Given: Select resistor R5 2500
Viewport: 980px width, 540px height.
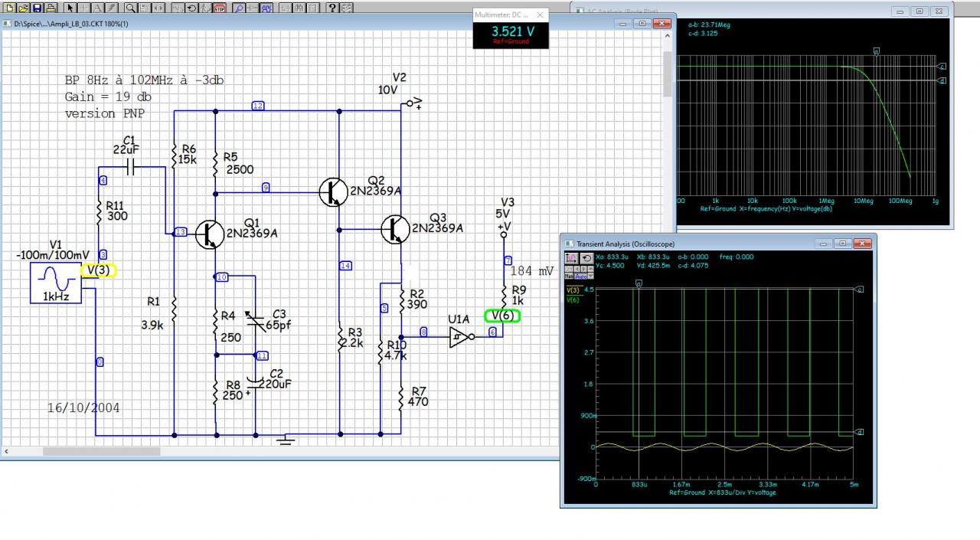Looking at the screenshot, I should click(x=215, y=163).
